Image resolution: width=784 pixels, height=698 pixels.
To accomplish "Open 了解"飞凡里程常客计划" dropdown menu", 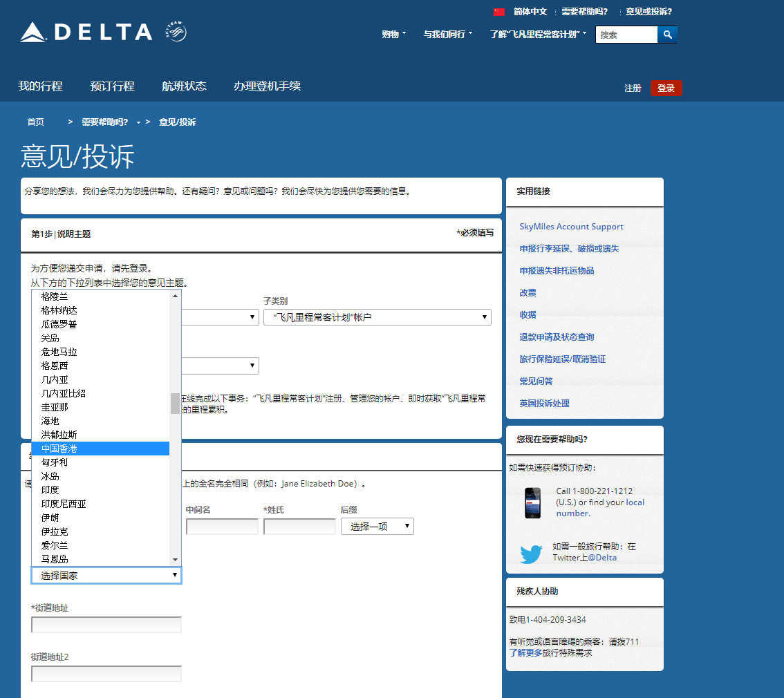I will [x=538, y=34].
